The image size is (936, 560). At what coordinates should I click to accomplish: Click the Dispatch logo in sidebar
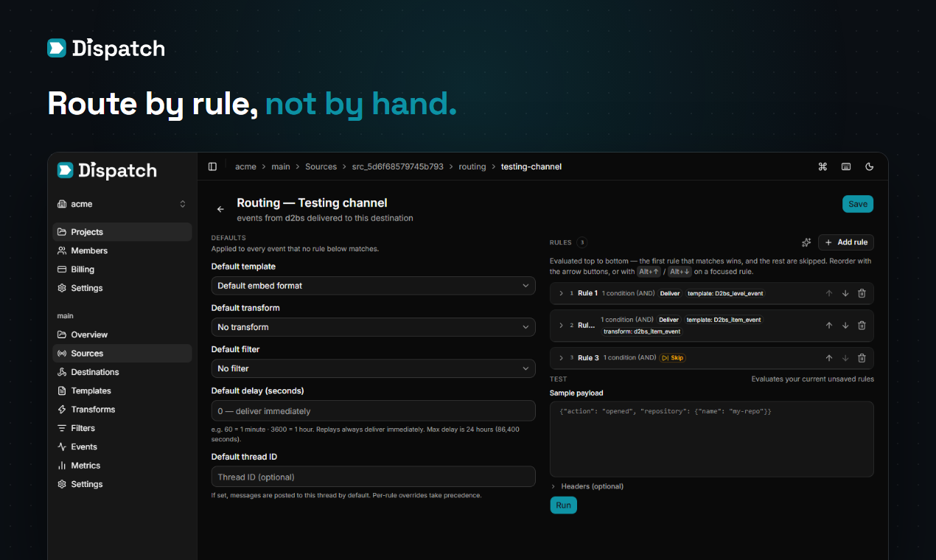tap(108, 170)
